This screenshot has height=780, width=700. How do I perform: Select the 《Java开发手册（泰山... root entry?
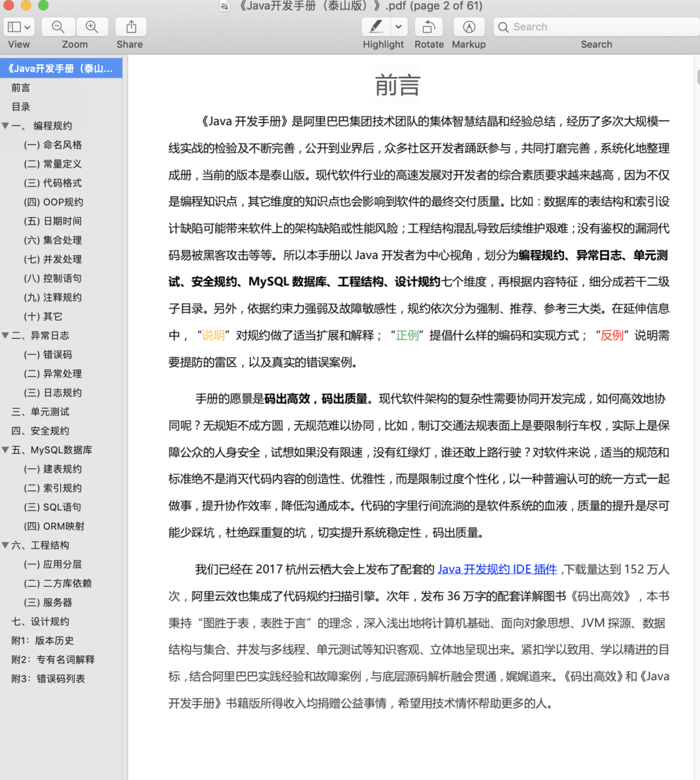(x=61, y=69)
